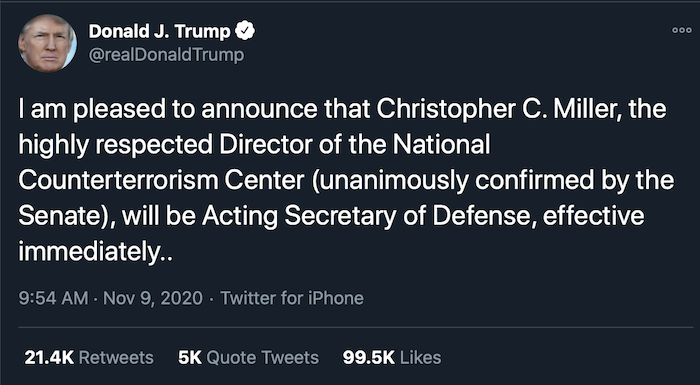Click the final word "immediately.."
Viewport: 700px width, 385px height.
click(x=96, y=252)
